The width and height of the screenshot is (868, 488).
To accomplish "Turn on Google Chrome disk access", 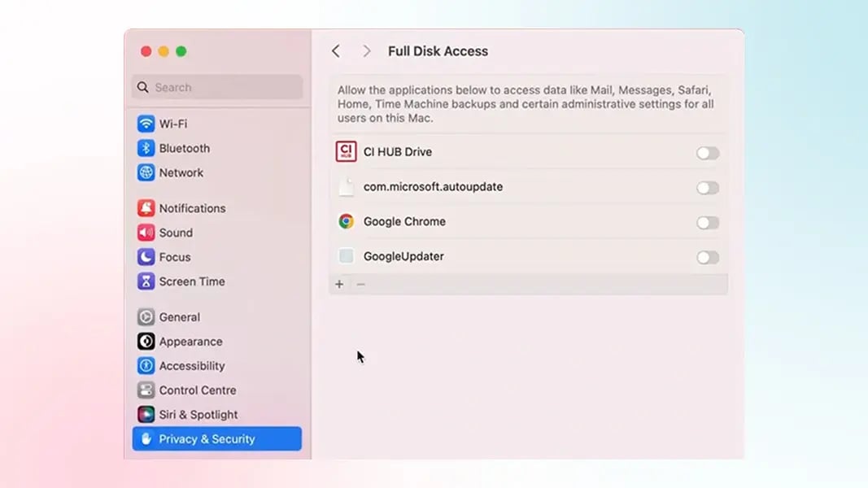I will (708, 222).
